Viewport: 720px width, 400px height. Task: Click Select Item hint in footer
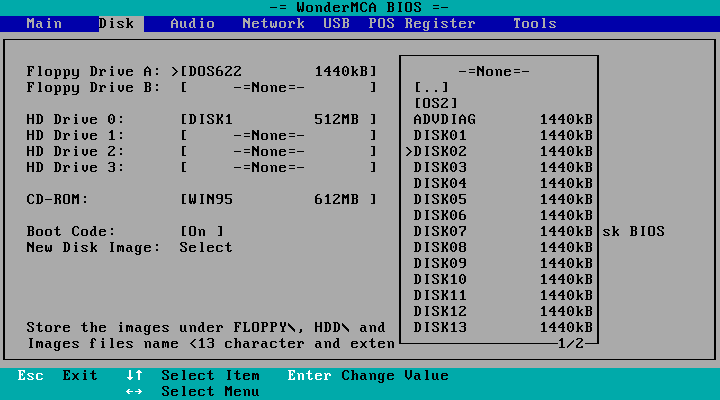point(210,375)
